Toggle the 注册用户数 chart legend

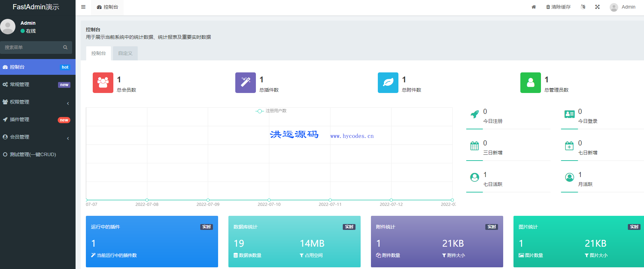click(271, 111)
